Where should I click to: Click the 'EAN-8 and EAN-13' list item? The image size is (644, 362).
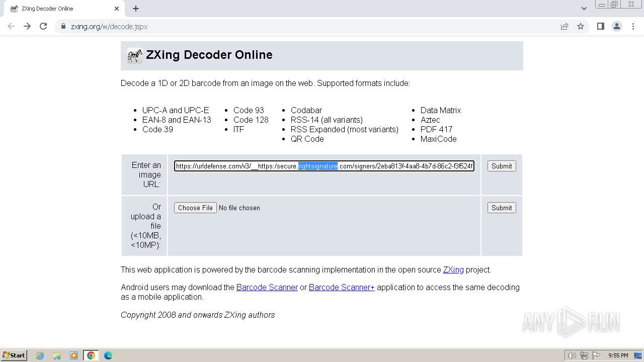pos(177,120)
